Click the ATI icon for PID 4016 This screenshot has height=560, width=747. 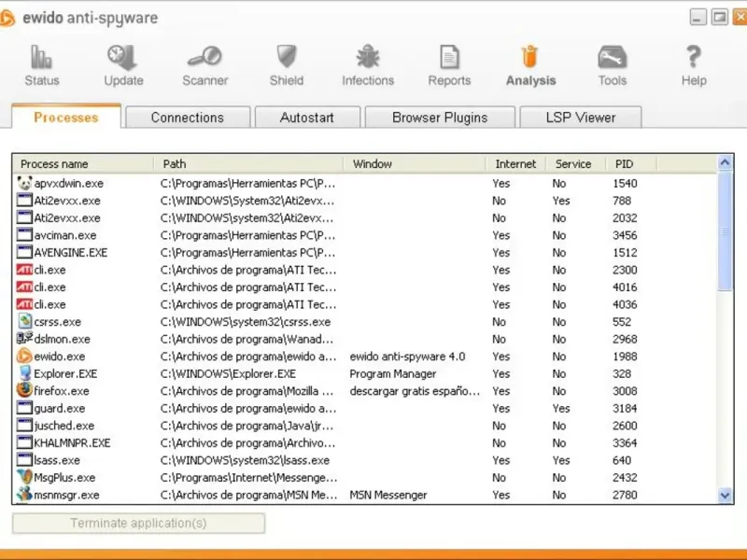pyautogui.click(x=24, y=287)
